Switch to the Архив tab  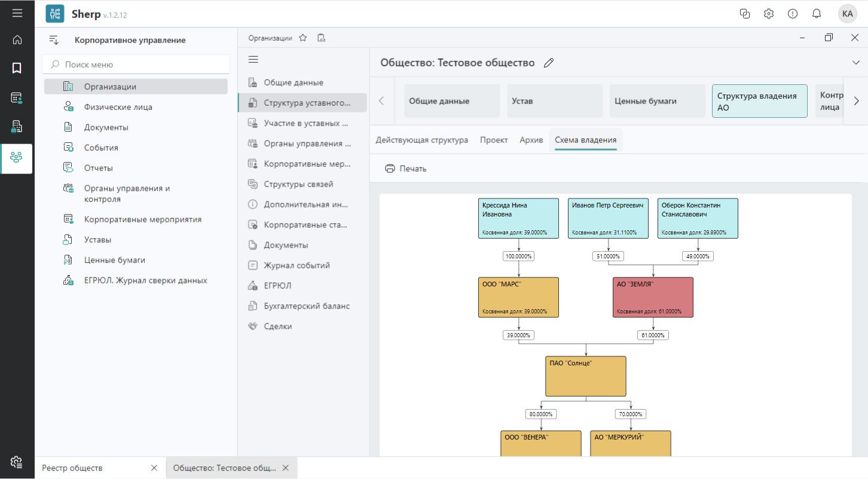531,140
